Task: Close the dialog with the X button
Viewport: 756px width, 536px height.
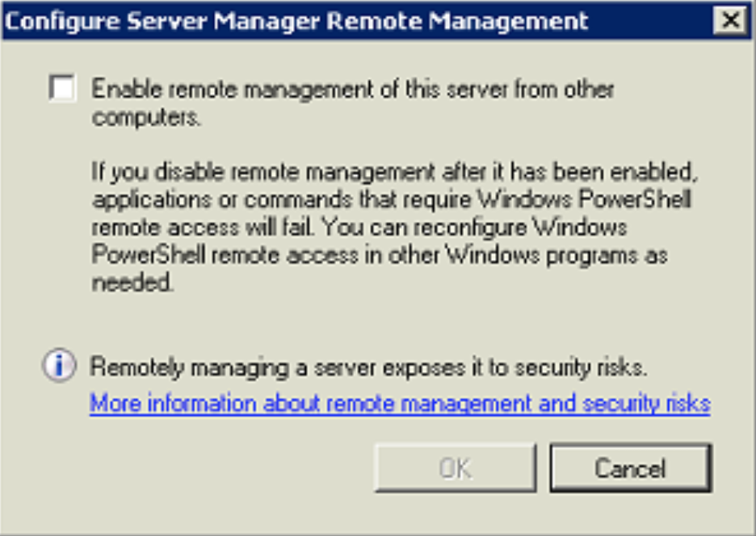Action: (730, 21)
